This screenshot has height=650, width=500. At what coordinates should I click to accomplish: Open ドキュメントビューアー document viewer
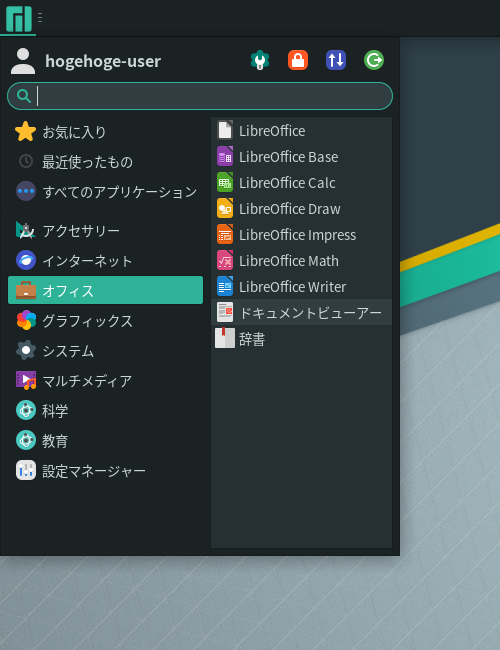point(301,313)
